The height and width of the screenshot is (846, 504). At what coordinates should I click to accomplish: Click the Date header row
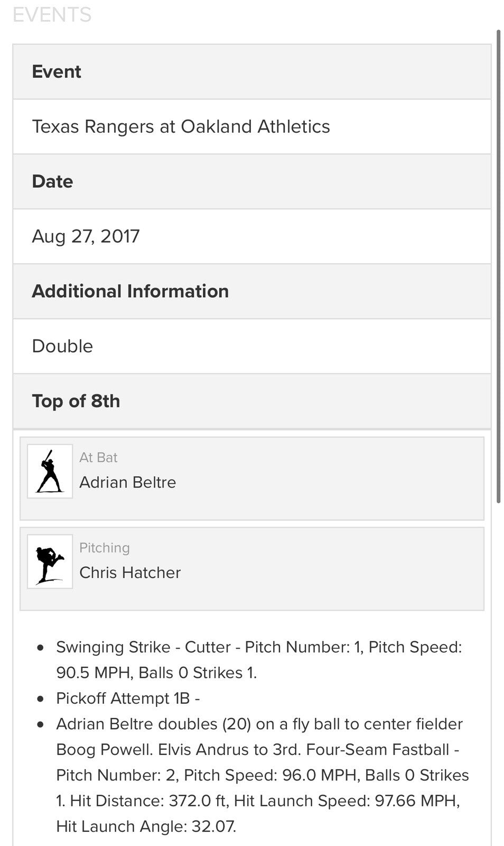[251, 181]
